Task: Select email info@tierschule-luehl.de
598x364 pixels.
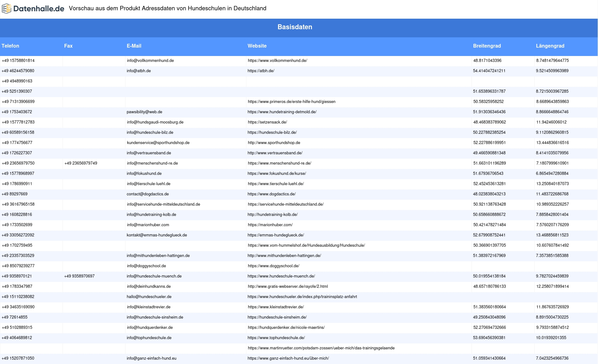Action: point(149,184)
